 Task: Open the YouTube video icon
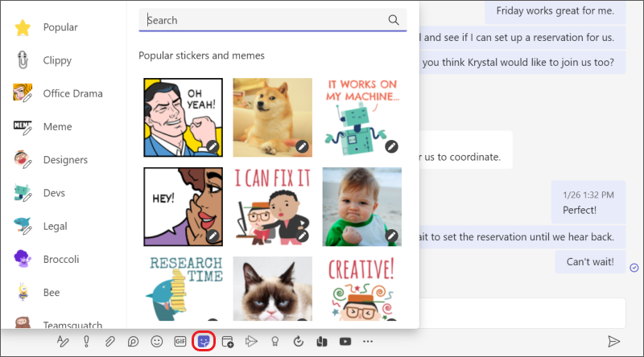pyautogui.click(x=345, y=342)
